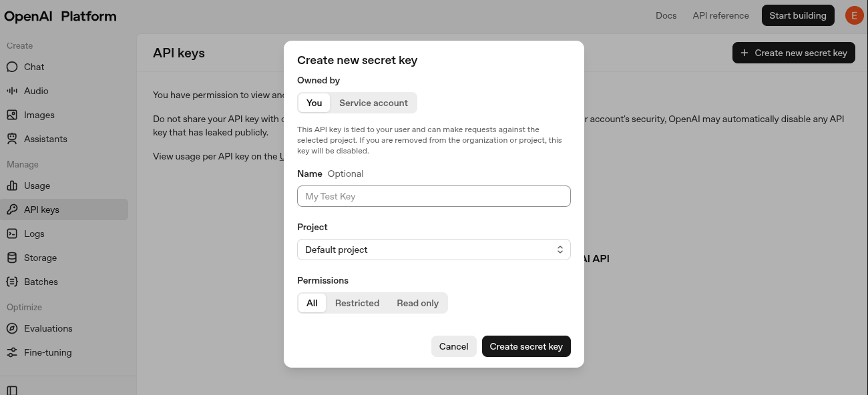This screenshot has width=868, height=395.
Task: Click the Logs terminal icon
Action: [x=12, y=234]
